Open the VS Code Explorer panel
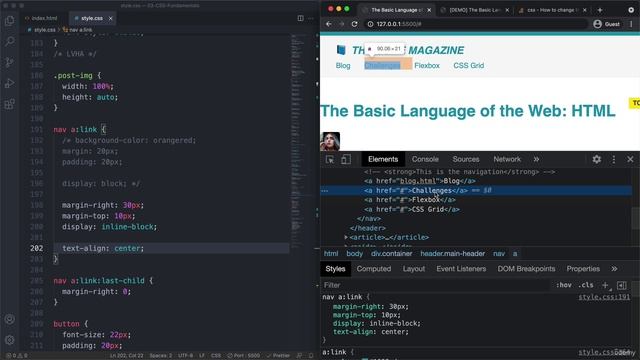This screenshot has height=360, width=640. point(9,20)
